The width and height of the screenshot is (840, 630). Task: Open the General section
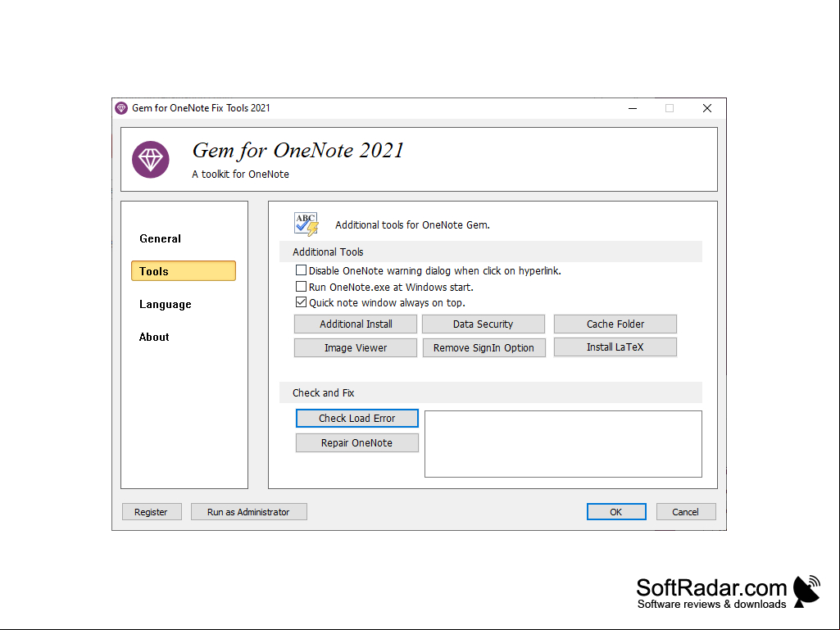[160, 239]
